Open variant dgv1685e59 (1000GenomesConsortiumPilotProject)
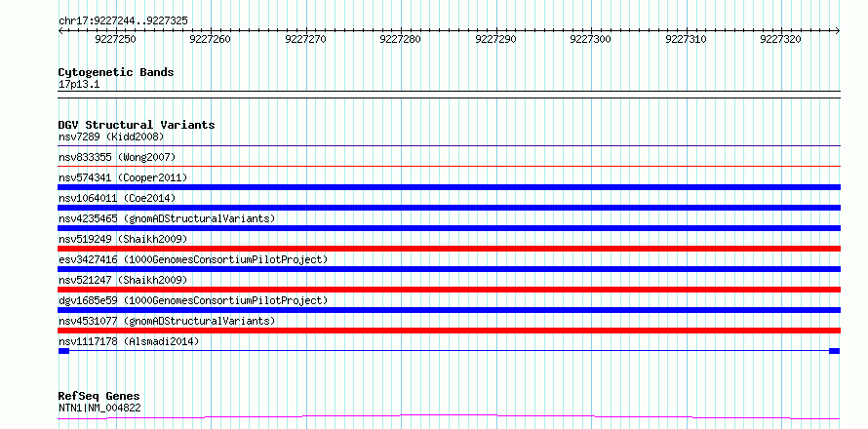Viewport: 868px width, 429px height. (193, 300)
